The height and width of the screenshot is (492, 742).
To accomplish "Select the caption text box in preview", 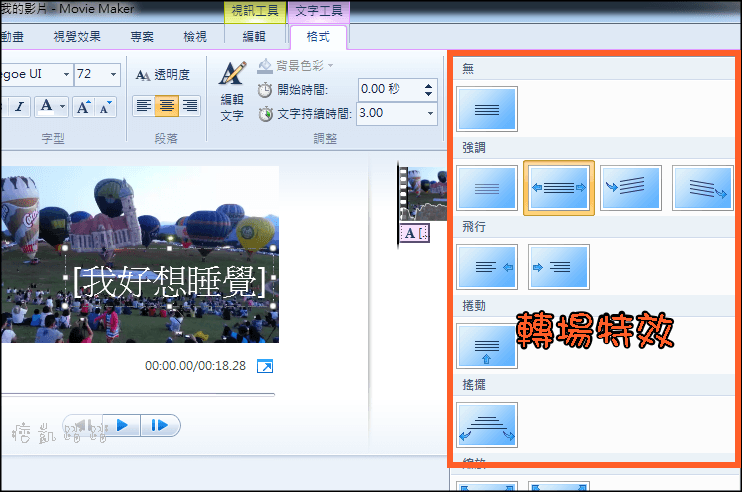I will click(169, 278).
